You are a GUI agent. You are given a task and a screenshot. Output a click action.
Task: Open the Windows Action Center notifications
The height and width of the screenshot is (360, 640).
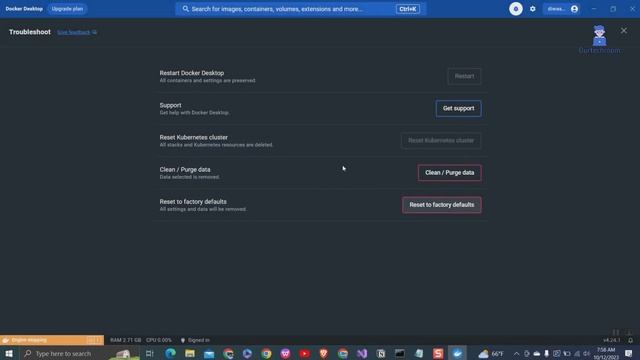629,353
